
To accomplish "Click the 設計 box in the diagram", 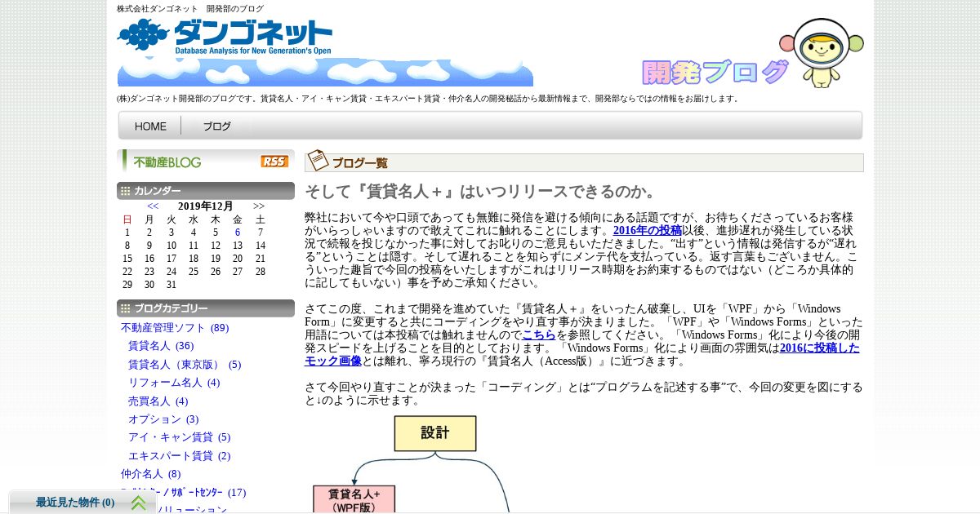I will (x=435, y=433).
